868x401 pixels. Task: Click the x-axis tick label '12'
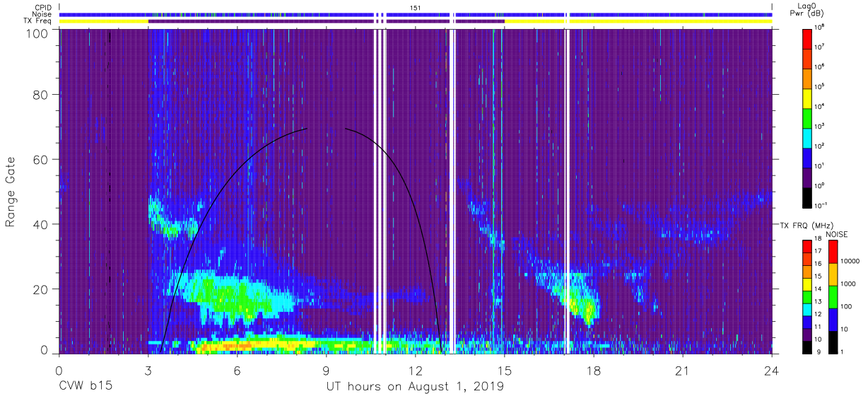coord(416,371)
